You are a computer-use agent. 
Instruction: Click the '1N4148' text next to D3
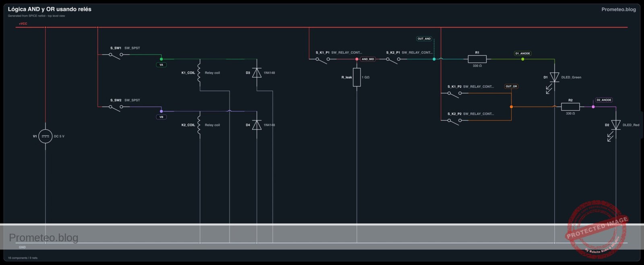(269, 73)
